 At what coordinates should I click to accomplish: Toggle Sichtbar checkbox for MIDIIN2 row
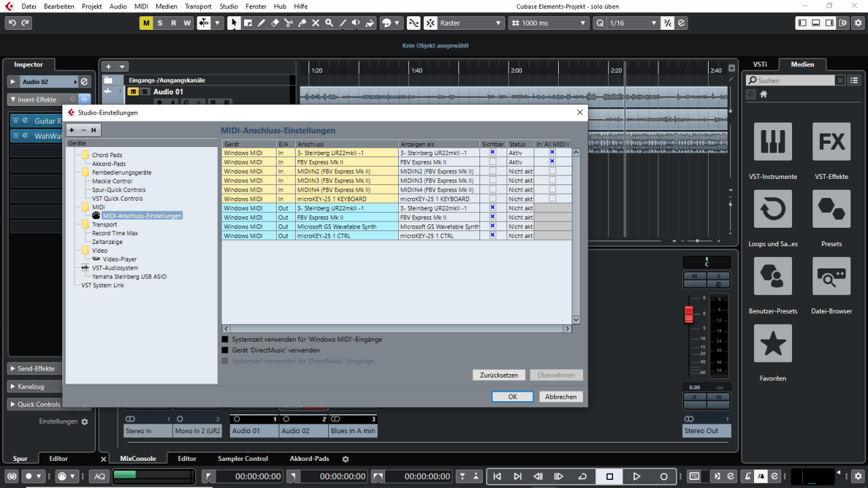(492, 171)
